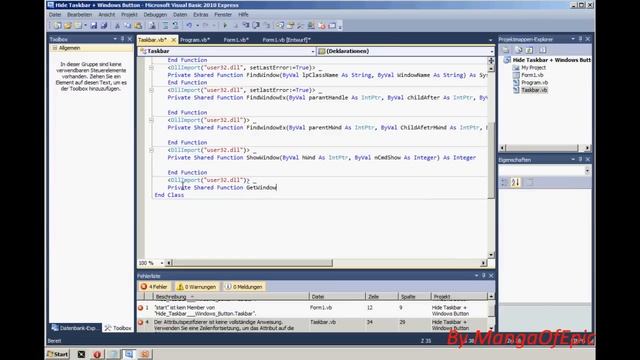Image resolution: width=640 pixels, height=360 pixels.
Task: Switch to the Form1.vb* editor tab
Action: pyautogui.click(x=236, y=40)
